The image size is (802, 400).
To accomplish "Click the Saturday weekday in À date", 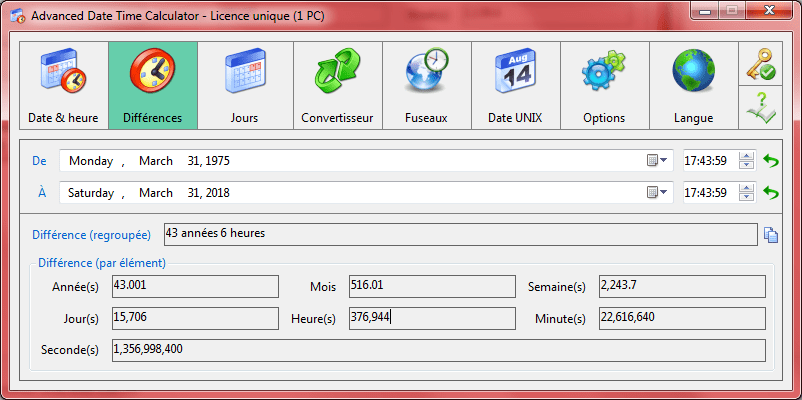I will pos(91,193).
